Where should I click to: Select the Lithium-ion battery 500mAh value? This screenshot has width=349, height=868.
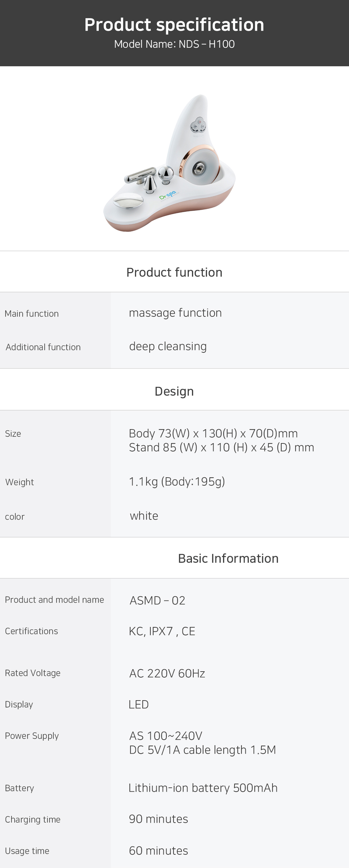(x=203, y=788)
